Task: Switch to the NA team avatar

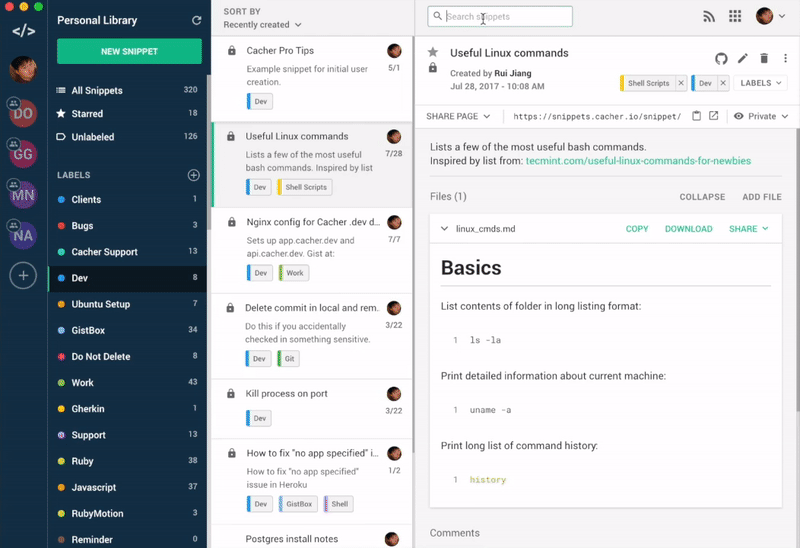Action: click(x=23, y=235)
